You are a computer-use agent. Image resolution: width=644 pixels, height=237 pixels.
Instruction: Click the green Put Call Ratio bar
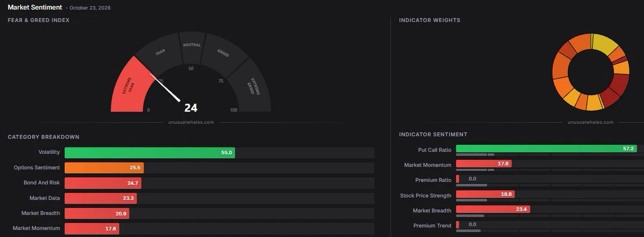click(546, 149)
